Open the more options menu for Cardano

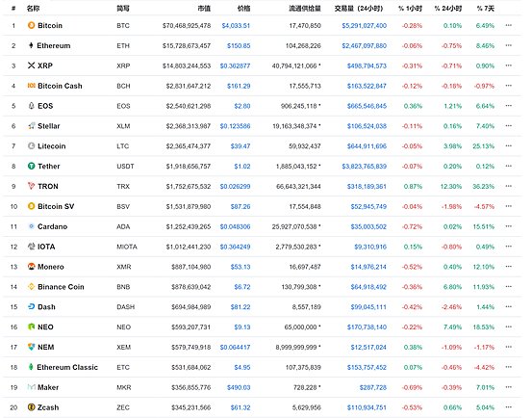[x=508, y=226]
